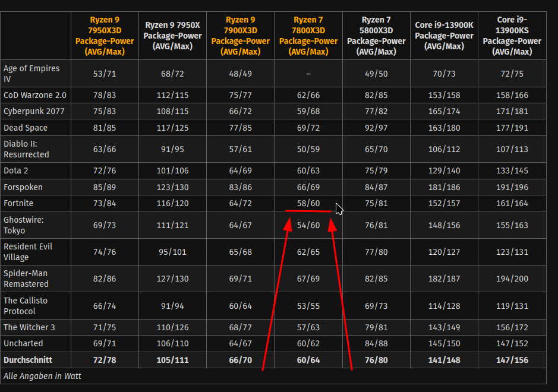Viewport: 558px width, 392px height.
Task: Click Diablo II 13900K value 106/112
Action: (444, 150)
